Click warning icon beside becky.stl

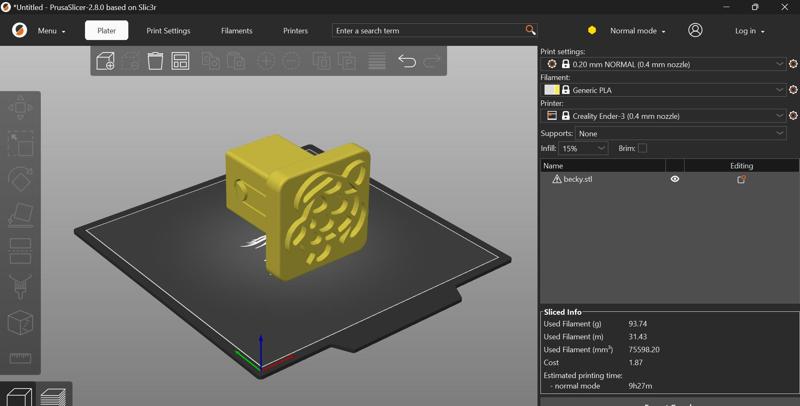point(557,179)
